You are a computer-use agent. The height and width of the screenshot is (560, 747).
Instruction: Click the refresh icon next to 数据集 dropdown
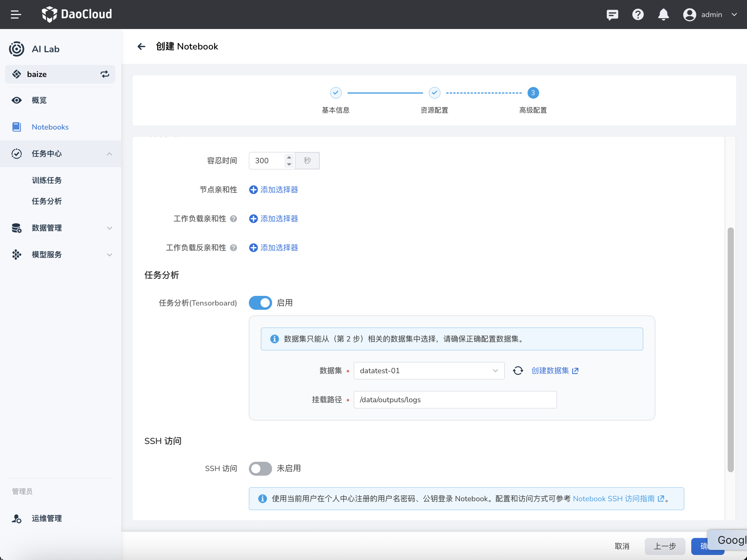(518, 370)
